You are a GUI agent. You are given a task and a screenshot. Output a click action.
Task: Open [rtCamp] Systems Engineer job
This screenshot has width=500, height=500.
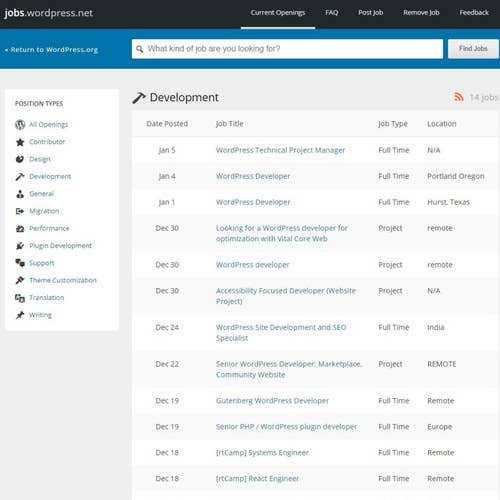point(262,453)
